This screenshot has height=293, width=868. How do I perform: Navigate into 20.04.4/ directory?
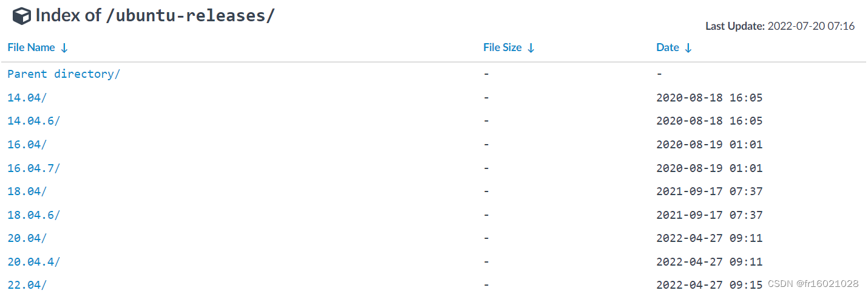[33, 261]
